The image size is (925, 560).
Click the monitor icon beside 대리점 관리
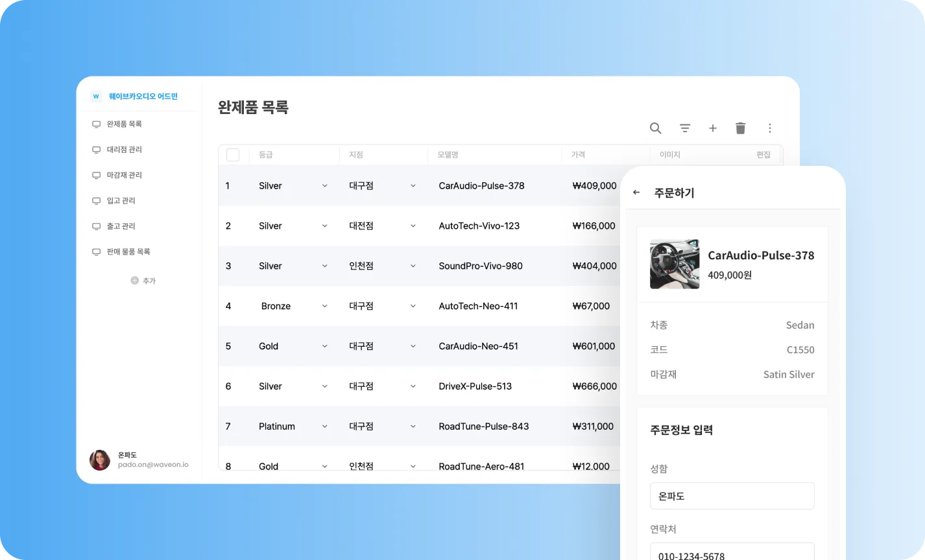(x=97, y=150)
